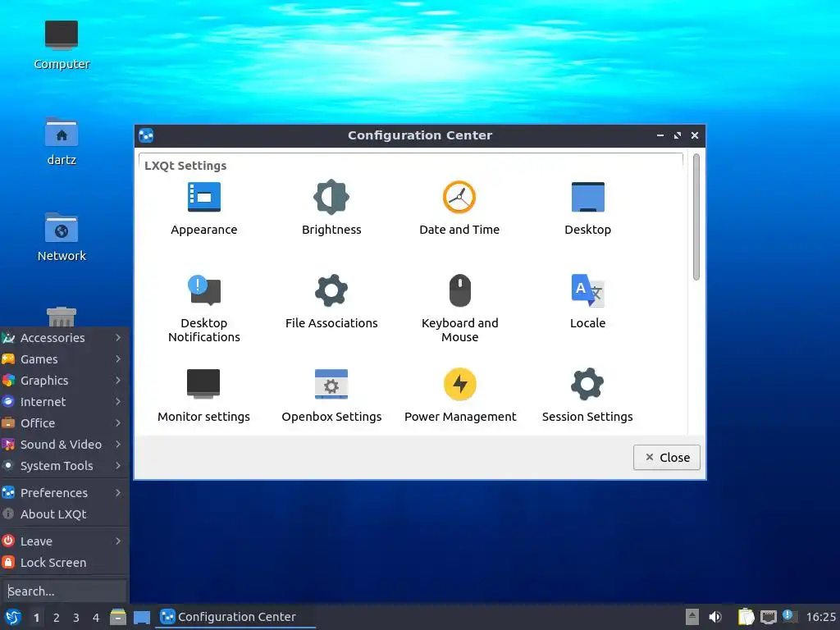
Task: Expand the Graphics menu category
Action: pos(64,381)
